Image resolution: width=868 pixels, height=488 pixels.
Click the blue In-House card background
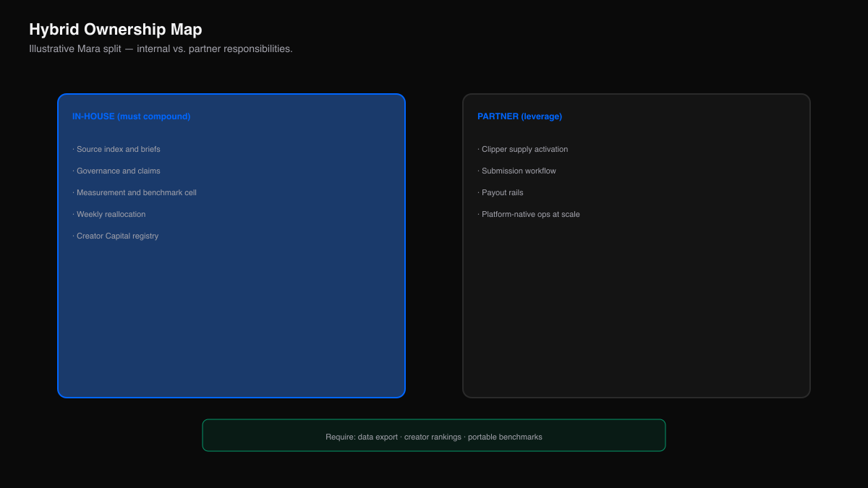click(x=231, y=318)
